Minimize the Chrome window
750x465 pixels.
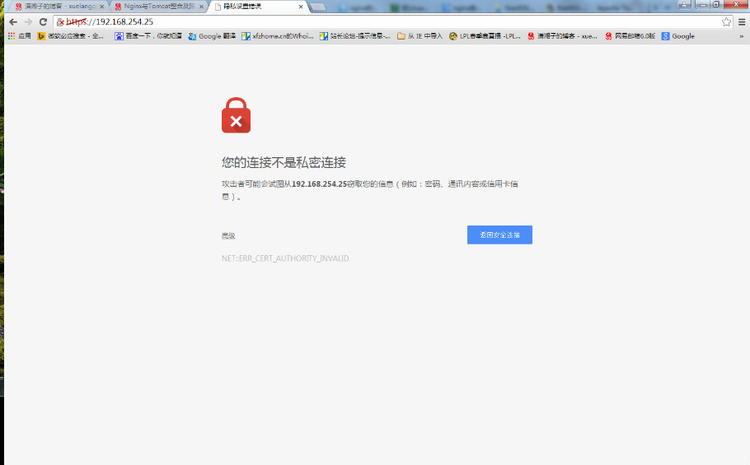[x=703, y=4]
